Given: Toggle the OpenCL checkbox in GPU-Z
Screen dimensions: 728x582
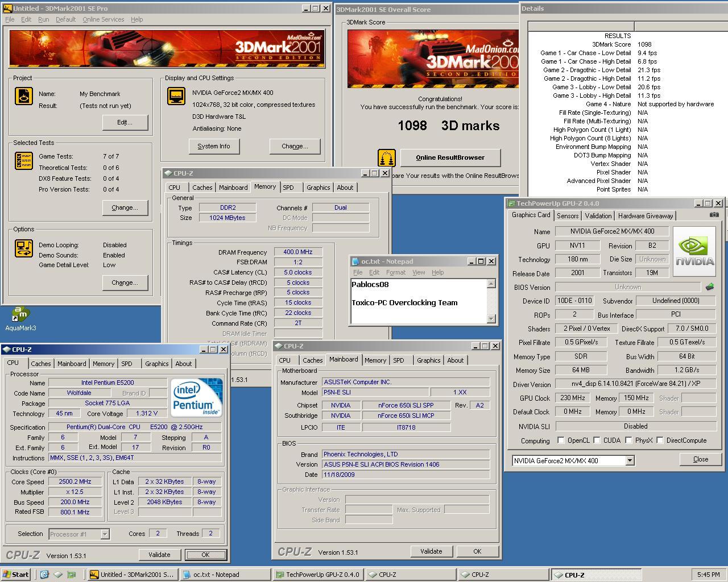Looking at the screenshot, I should pyautogui.click(x=561, y=440).
